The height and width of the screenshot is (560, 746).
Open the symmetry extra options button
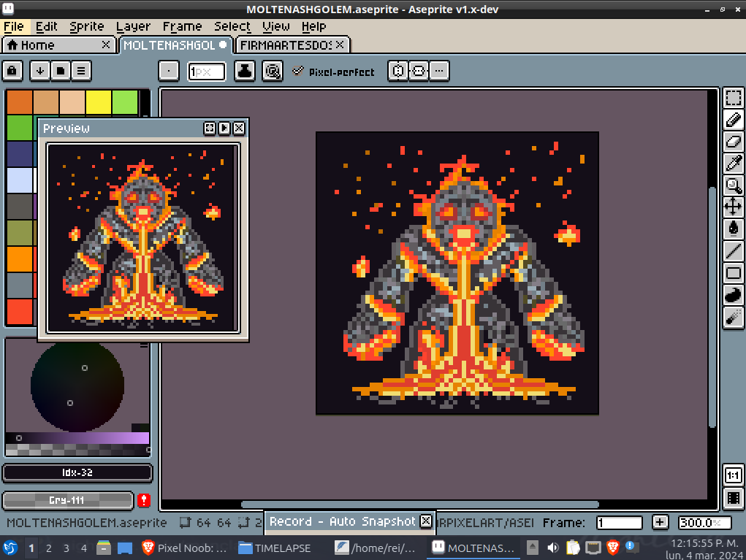pyautogui.click(x=439, y=71)
